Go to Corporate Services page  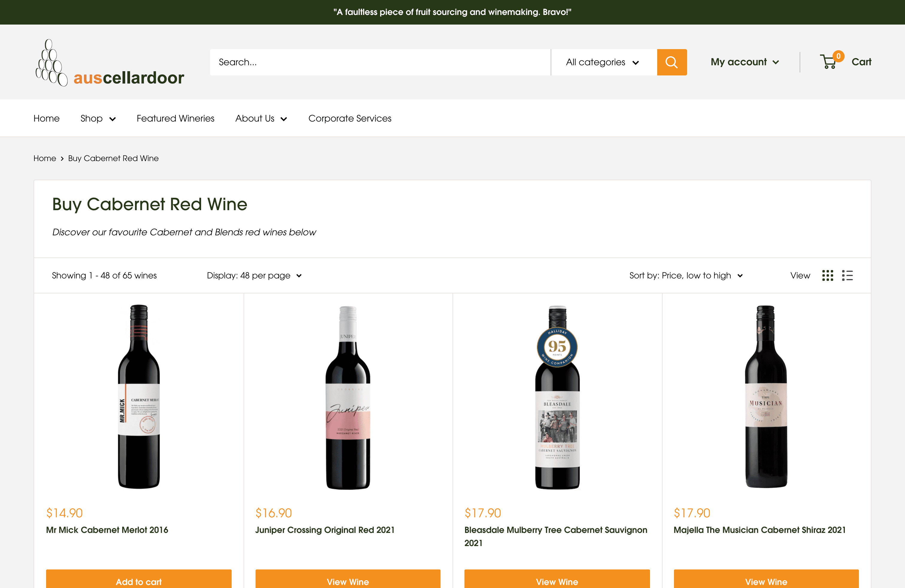(x=350, y=118)
